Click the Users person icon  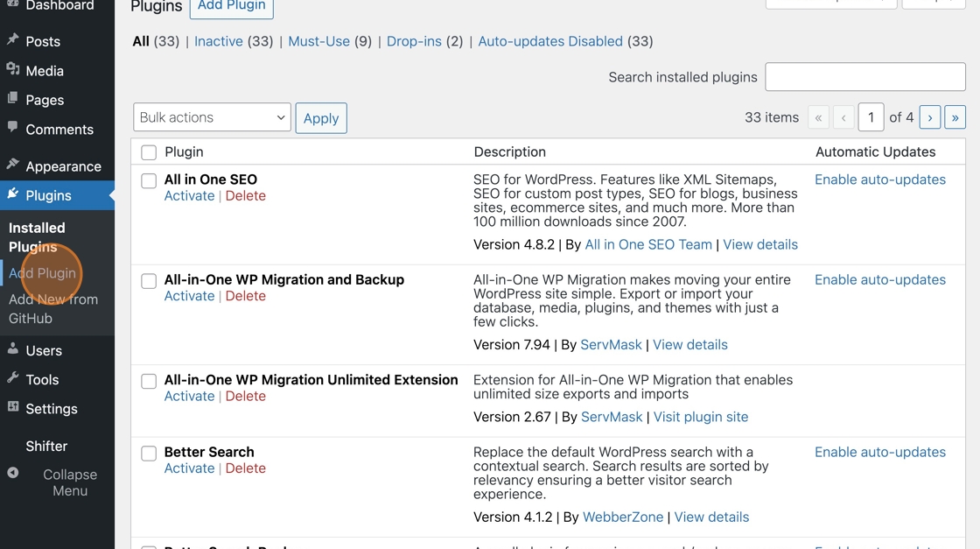coord(12,348)
